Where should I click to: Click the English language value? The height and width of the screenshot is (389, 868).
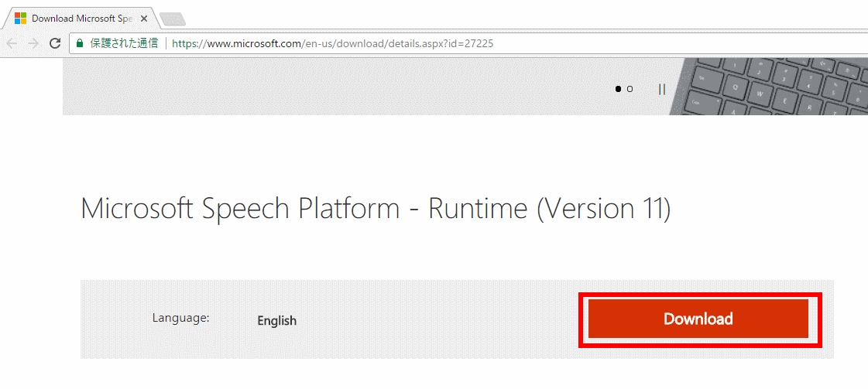coord(276,320)
